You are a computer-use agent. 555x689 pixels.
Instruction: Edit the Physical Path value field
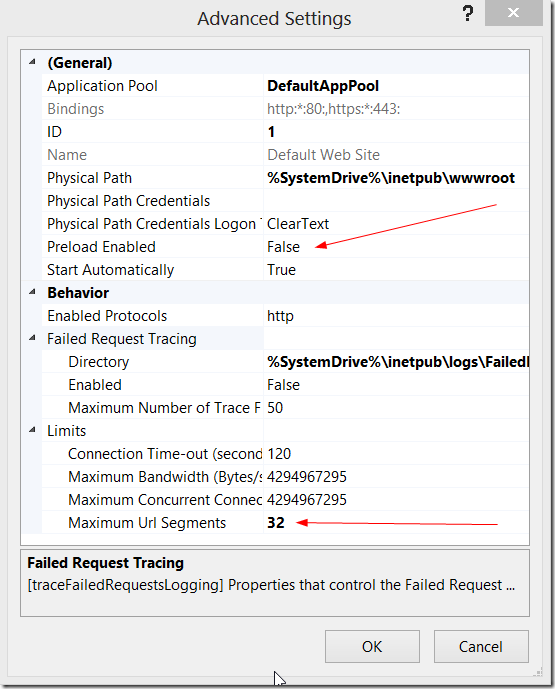[x=396, y=178]
